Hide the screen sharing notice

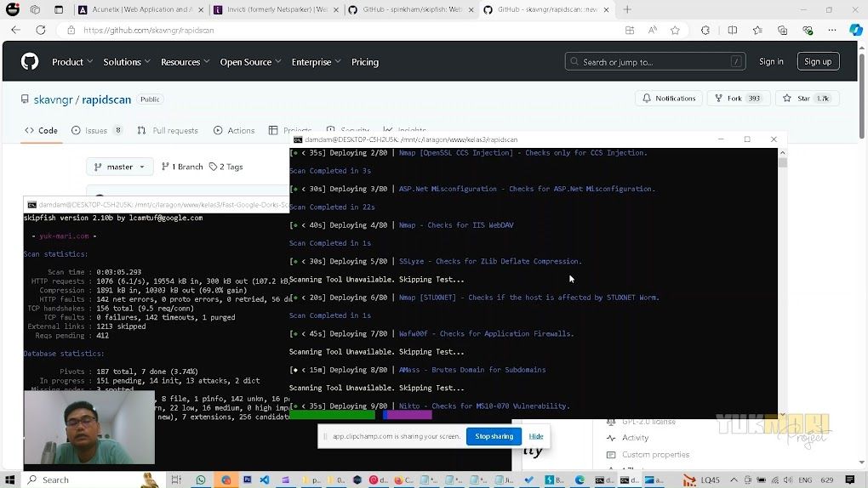click(536, 436)
